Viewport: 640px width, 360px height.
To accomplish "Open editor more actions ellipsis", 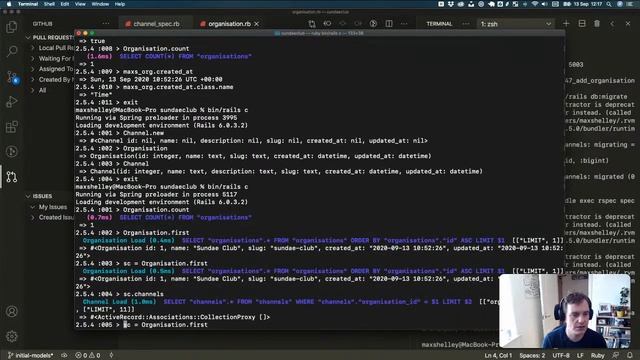I will pos(404,24).
